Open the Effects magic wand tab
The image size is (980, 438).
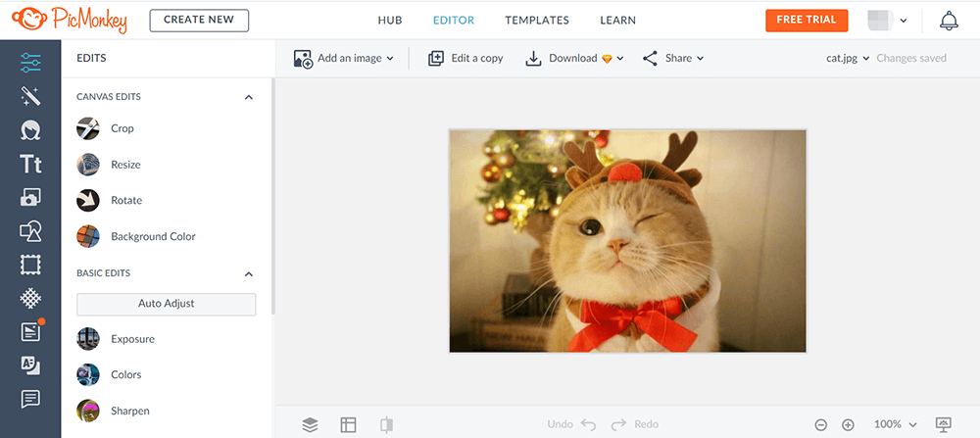coord(30,96)
